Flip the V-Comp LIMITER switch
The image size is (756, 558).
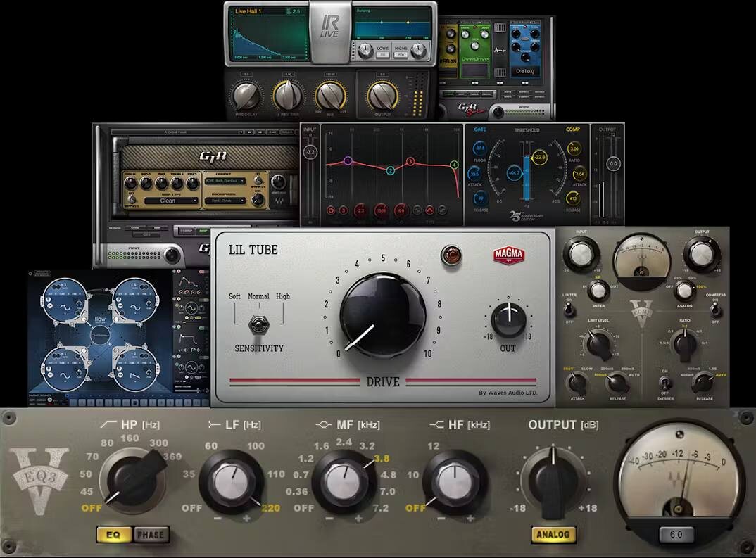(569, 309)
